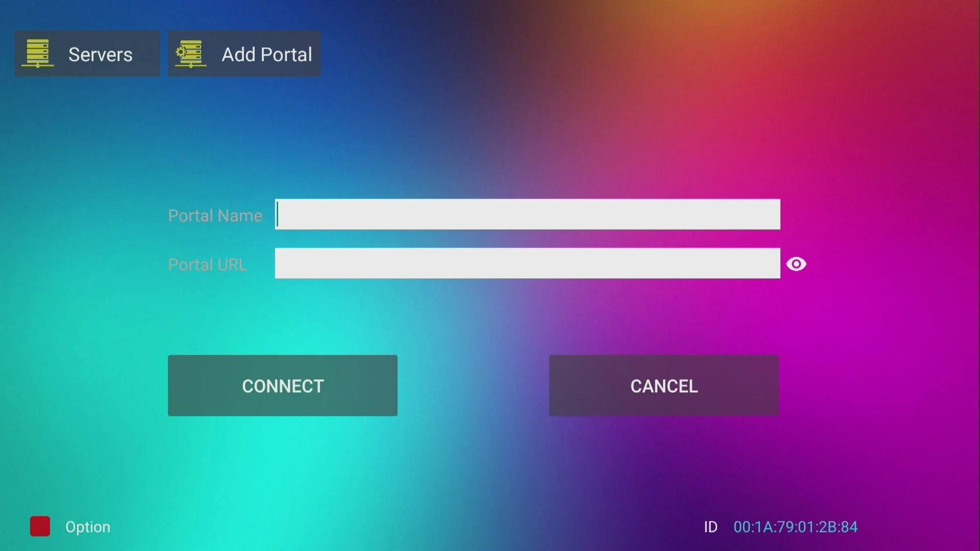Click the ID label near MAC address
Screen dimensions: 980x551
coord(710,527)
